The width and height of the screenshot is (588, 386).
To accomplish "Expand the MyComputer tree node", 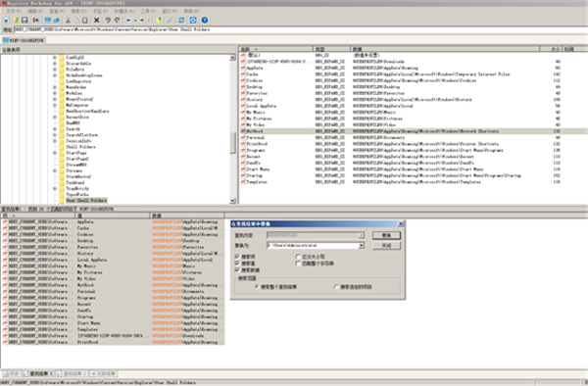I will coord(55,105).
